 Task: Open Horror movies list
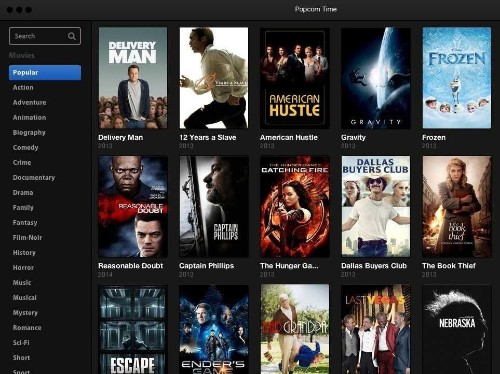coord(23,267)
